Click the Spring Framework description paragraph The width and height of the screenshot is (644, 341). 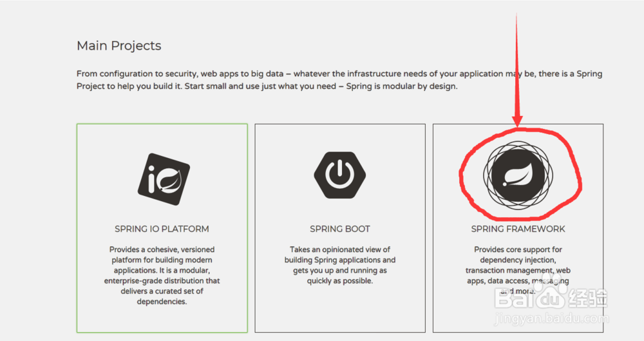click(518, 270)
